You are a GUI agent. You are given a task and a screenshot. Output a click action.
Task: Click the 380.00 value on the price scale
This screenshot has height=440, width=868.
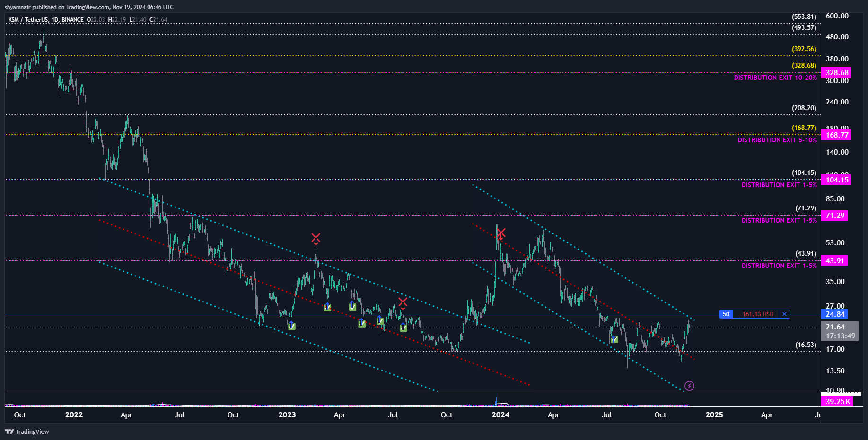[x=837, y=59]
